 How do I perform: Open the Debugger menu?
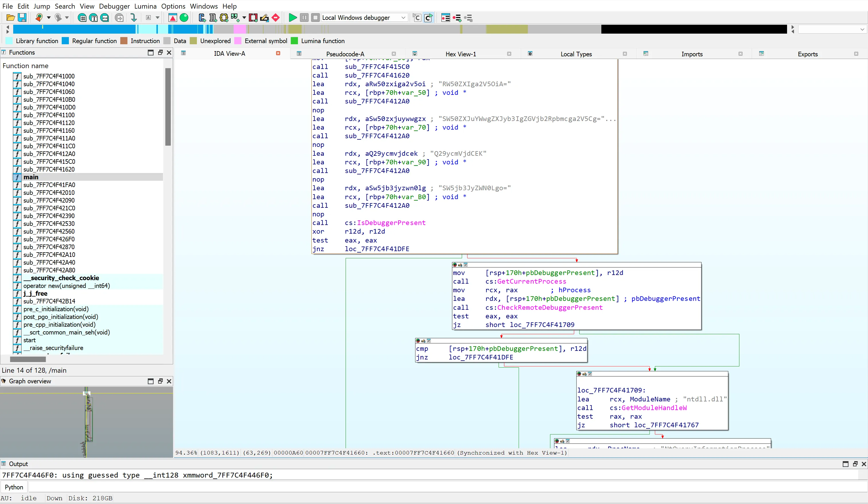(x=114, y=6)
